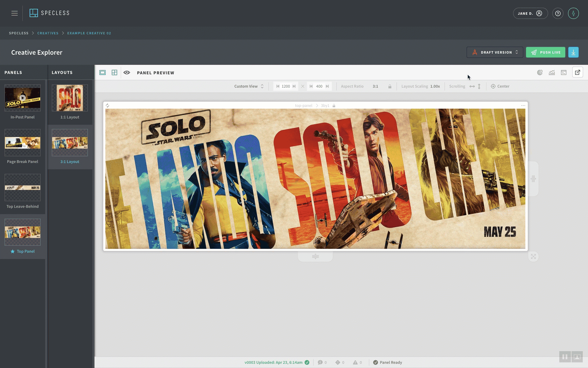Click the green upload checkmark icon
The height and width of the screenshot is (368, 588).
click(x=307, y=362)
